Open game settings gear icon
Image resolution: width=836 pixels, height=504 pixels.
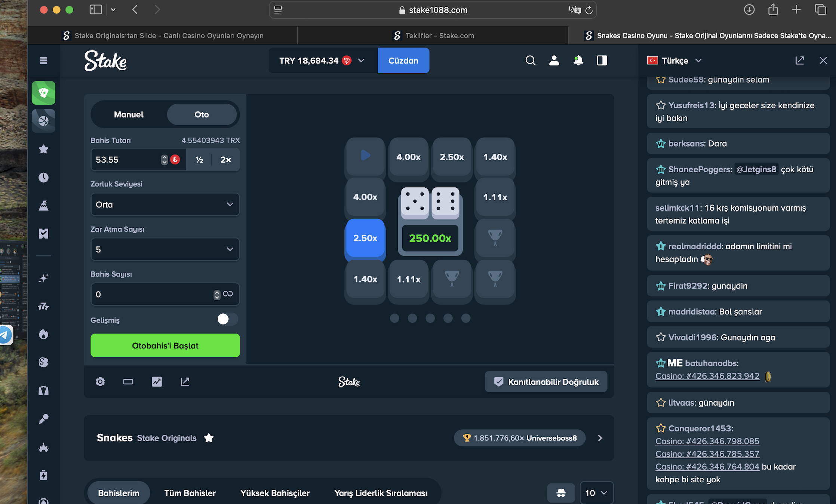(x=100, y=382)
